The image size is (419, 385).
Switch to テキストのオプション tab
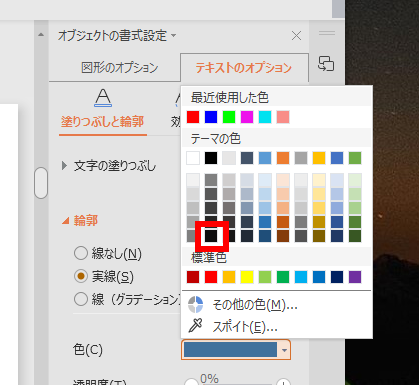tap(244, 68)
